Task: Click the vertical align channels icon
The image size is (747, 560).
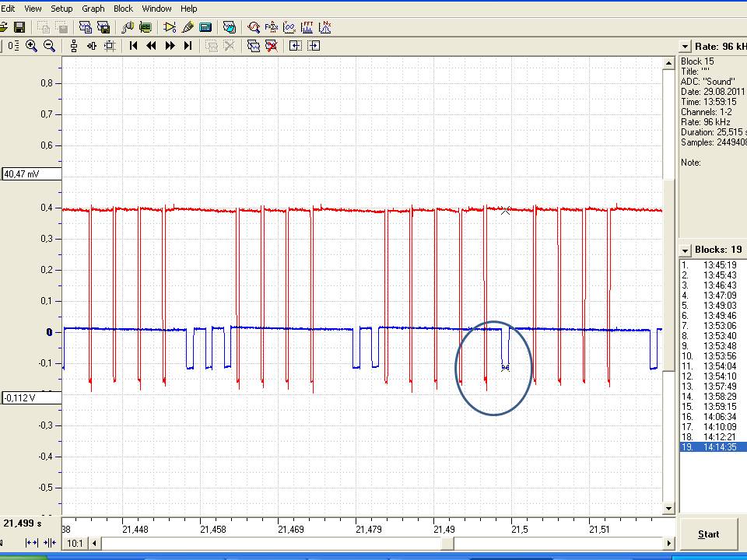Action: pyautogui.click(x=73, y=46)
